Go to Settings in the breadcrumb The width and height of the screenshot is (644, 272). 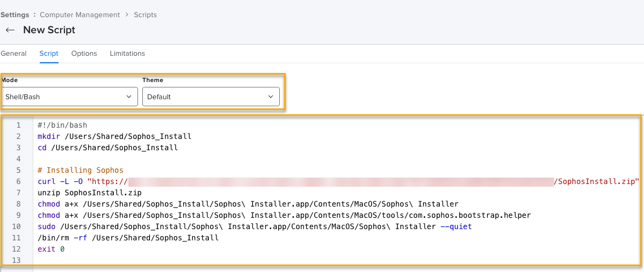(15, 15)
